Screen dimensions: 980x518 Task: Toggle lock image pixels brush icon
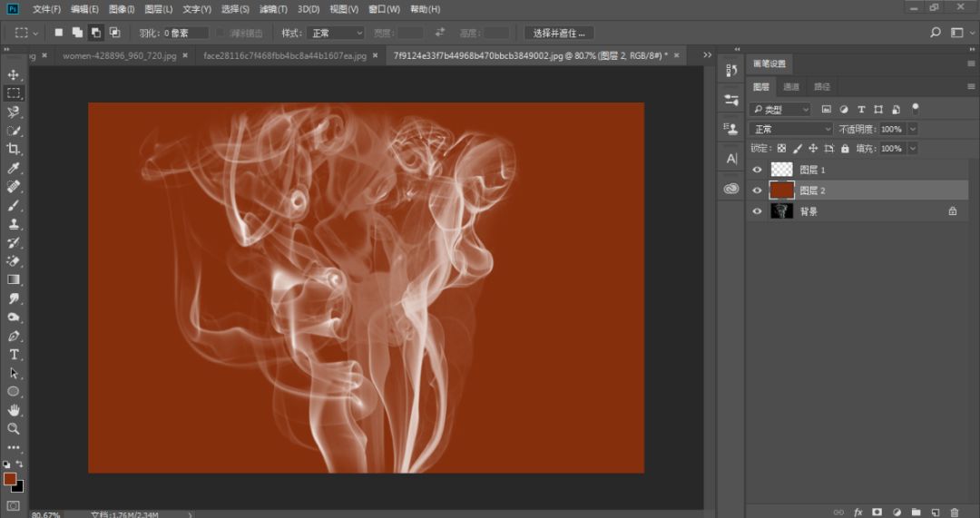tap(797, 149)
